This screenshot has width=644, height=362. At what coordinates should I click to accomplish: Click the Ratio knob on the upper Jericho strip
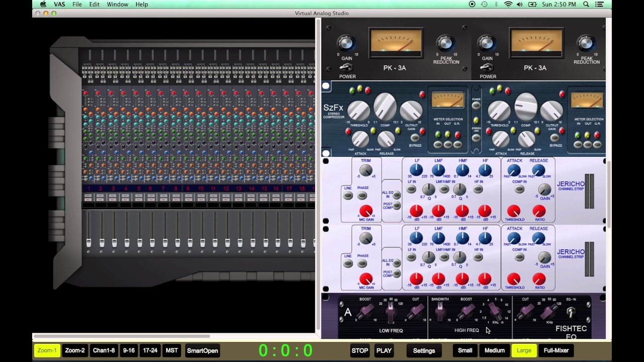tap(539, 211)
